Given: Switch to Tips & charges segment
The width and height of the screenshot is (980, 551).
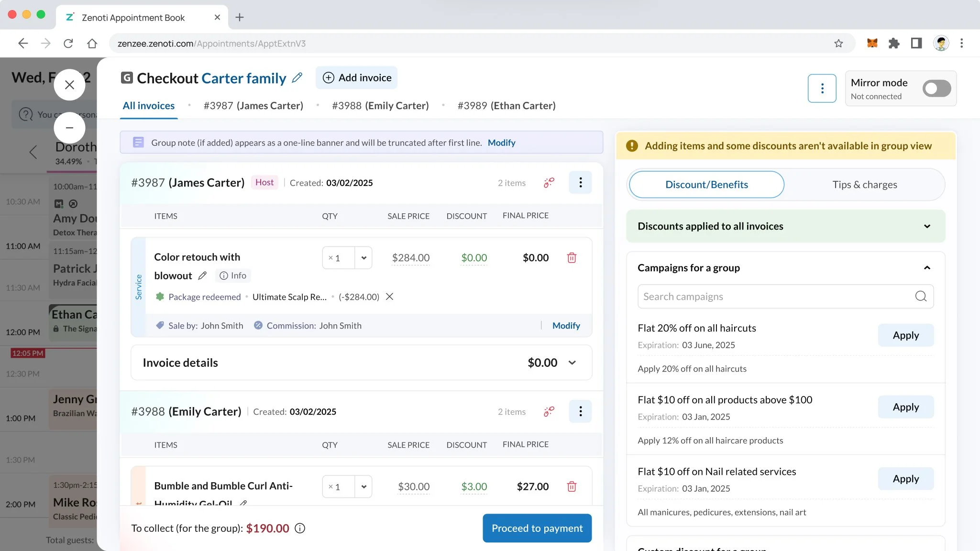Looking at the screenshot, I should [x=864, y=185].
